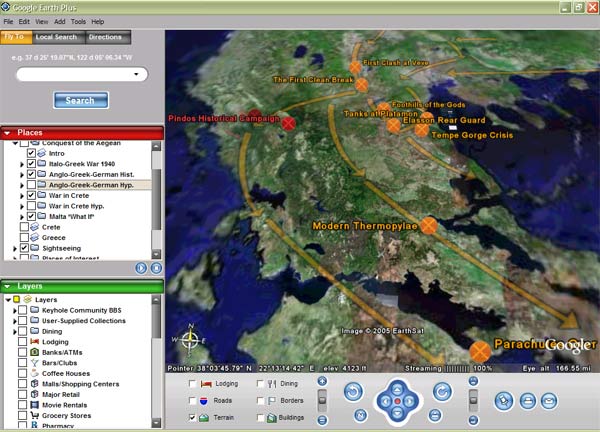This screenshot has width=600, height=432.
Task: Play the Places tour
Action: click(x=141, y=268)
